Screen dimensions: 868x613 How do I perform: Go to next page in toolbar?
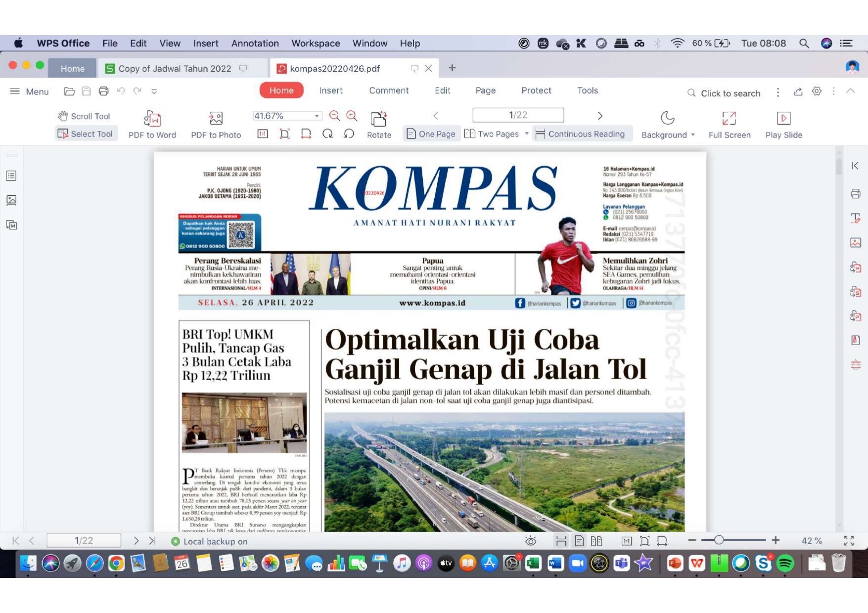[x=600, y=116]
